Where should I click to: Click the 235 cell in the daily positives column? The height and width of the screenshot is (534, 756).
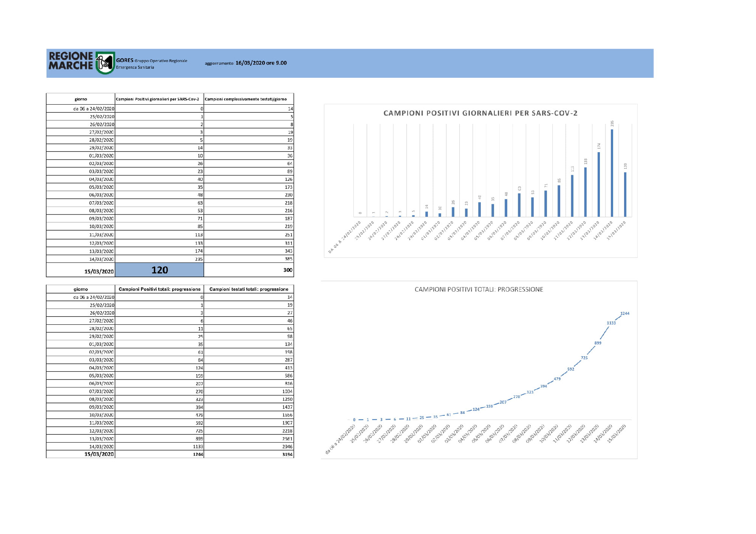160,259
